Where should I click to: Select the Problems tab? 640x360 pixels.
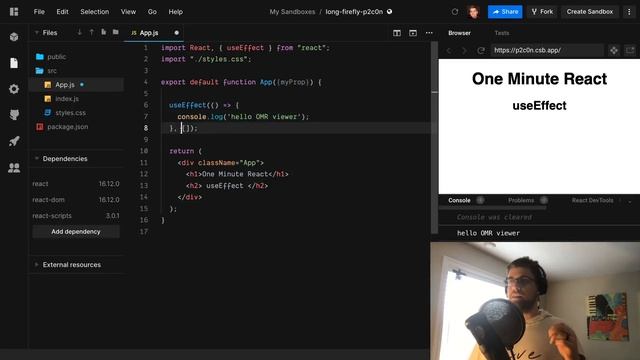point(521,200)
